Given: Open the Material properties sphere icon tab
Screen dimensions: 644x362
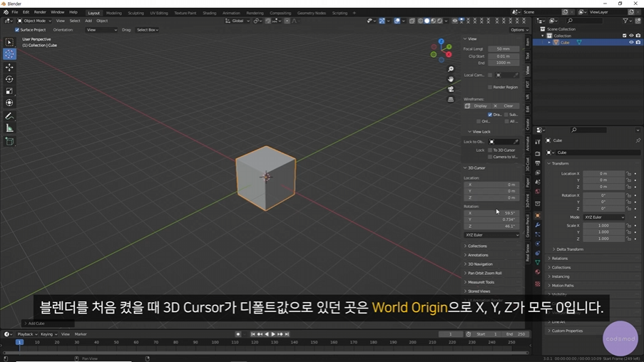Looking at the screenshot, I should coord(537,271).
